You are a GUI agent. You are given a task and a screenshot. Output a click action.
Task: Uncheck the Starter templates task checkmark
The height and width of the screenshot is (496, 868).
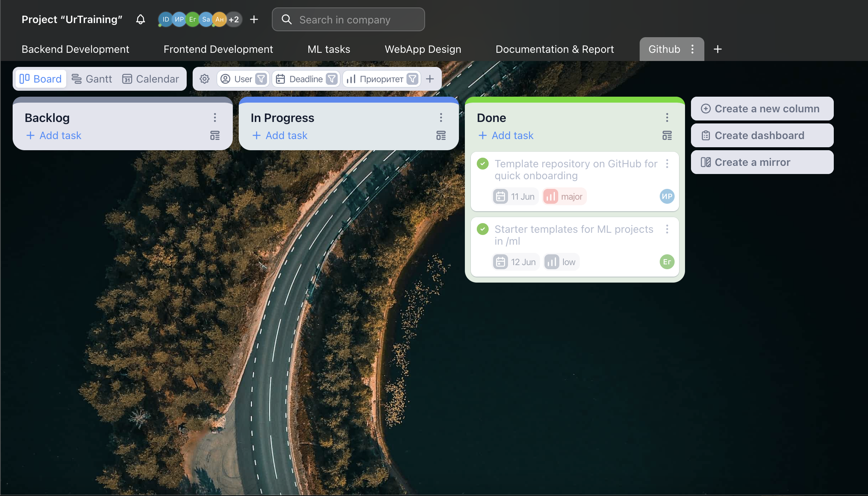[483, 229]
